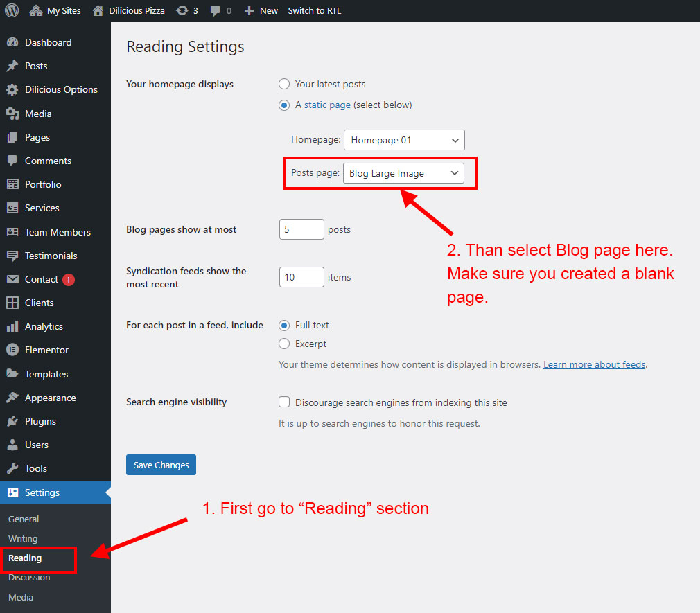Click the 'Blog pages show at most' number field
This screenshot has width=700, height=613.
click(x=301, y=229)
